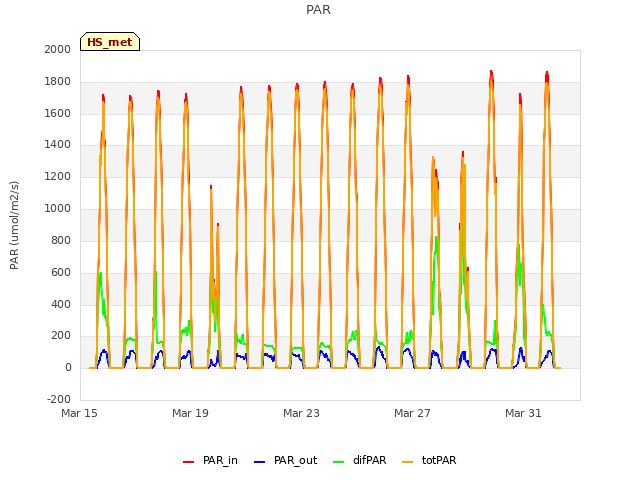This screenshot has height=480, width=640.
Task: Click the red PAR_in legend swatch
Action: coord(189,462)
